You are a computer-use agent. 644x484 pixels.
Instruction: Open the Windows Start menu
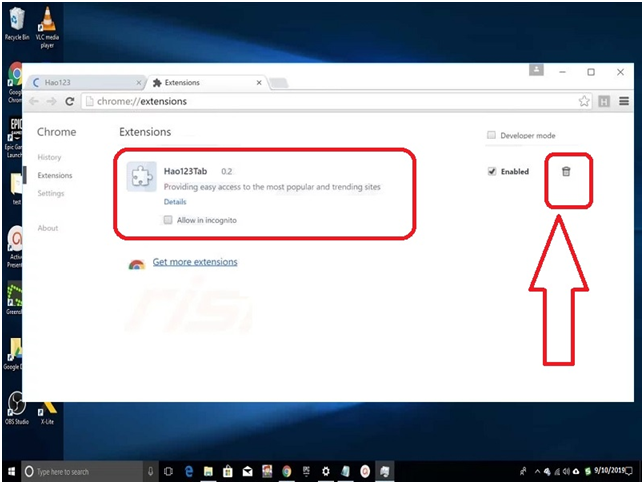coord(12,471)
